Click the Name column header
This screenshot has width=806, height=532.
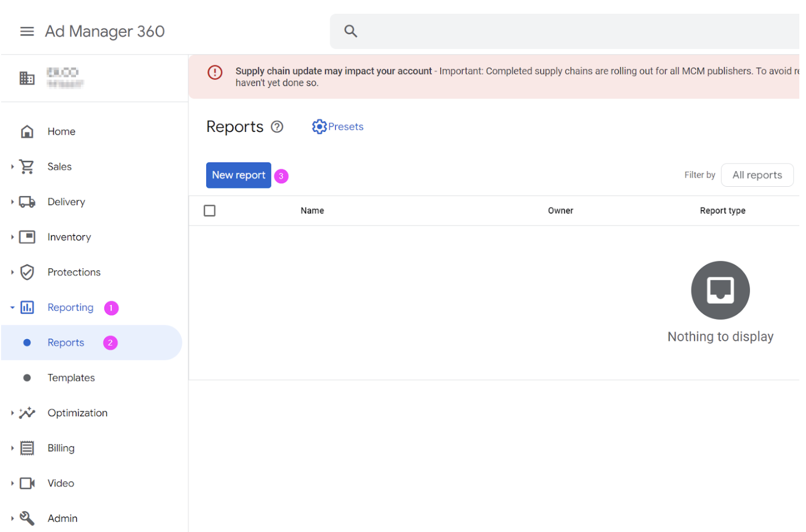coord(312,211)
